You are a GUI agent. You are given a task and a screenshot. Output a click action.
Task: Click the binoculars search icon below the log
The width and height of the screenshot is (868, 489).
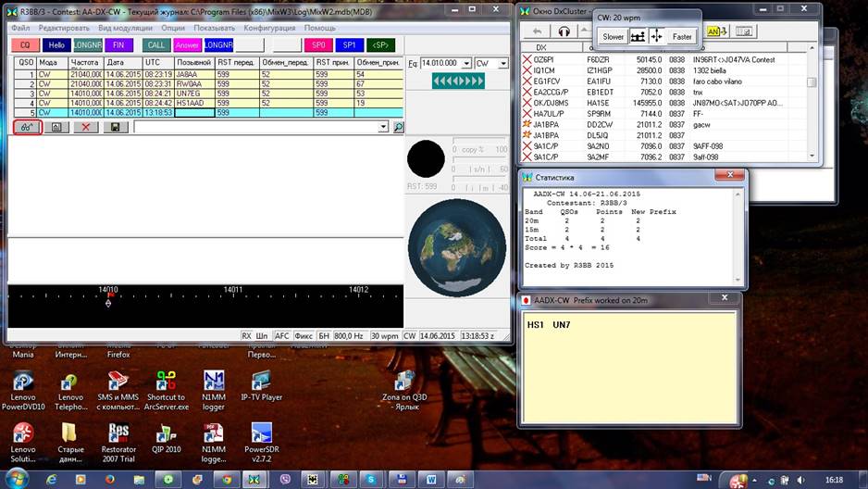26,127
